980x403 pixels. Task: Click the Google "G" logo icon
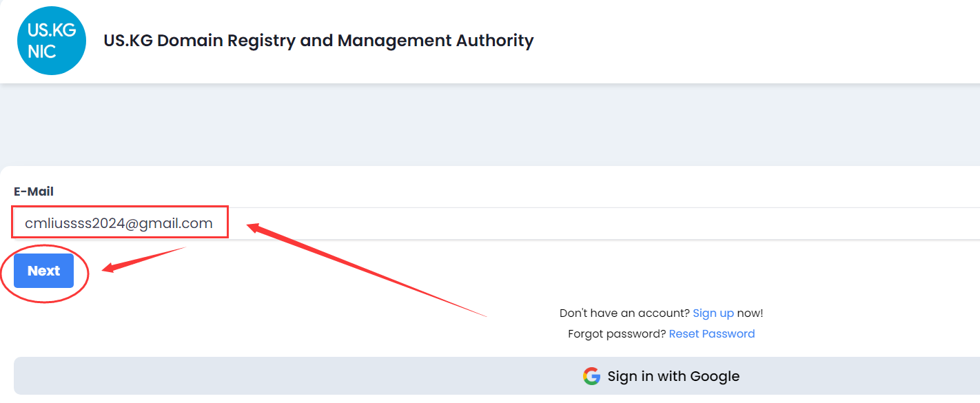[591, 376]
